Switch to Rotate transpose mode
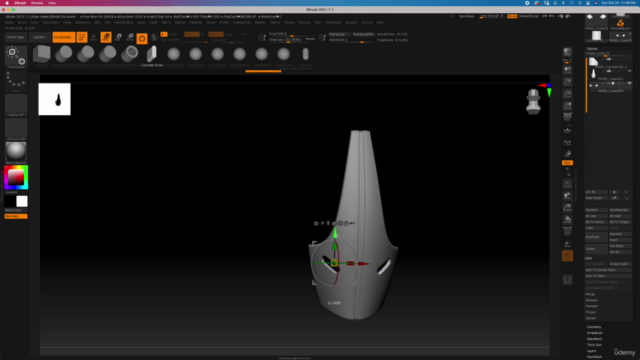The image size is (640, 360). 130,37
